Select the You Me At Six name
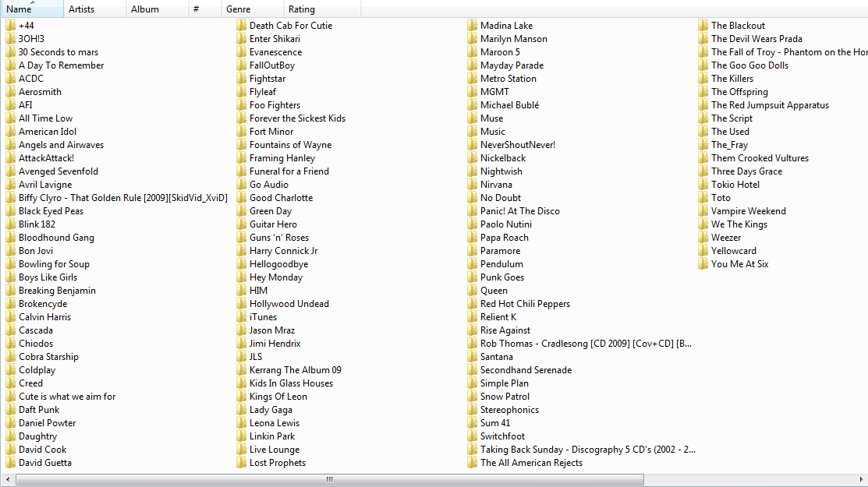868x487 pixels. (x=739, y=264)
